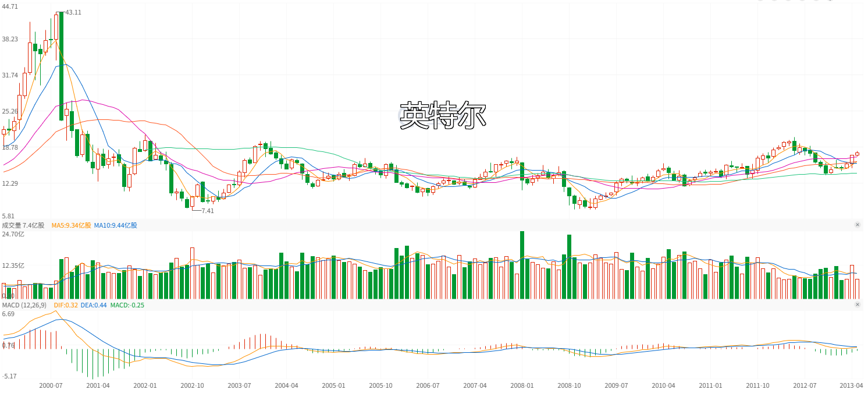Click the 38.23 price axis label
The height and width of the screenshot is (393, 868).
(x=10, y=40)
